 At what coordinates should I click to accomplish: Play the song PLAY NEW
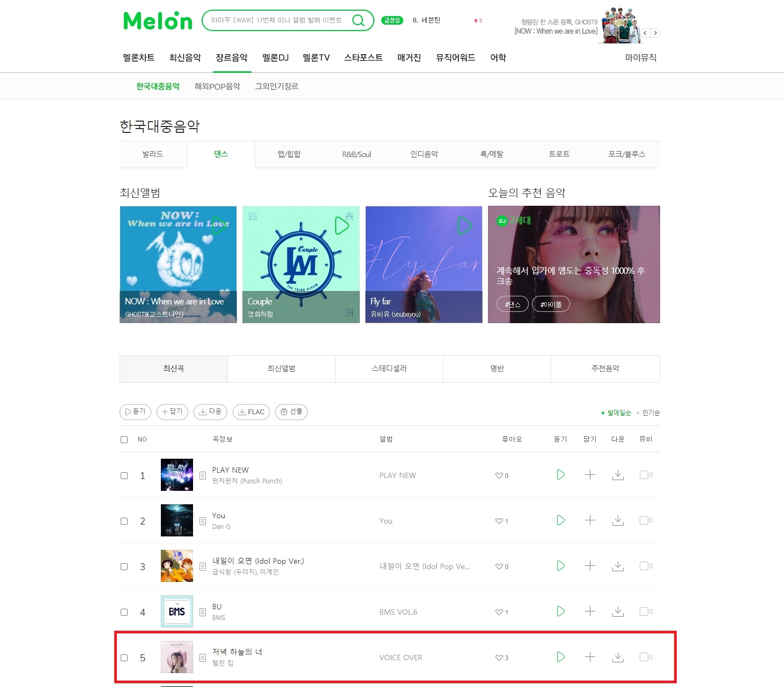[560, 475]
